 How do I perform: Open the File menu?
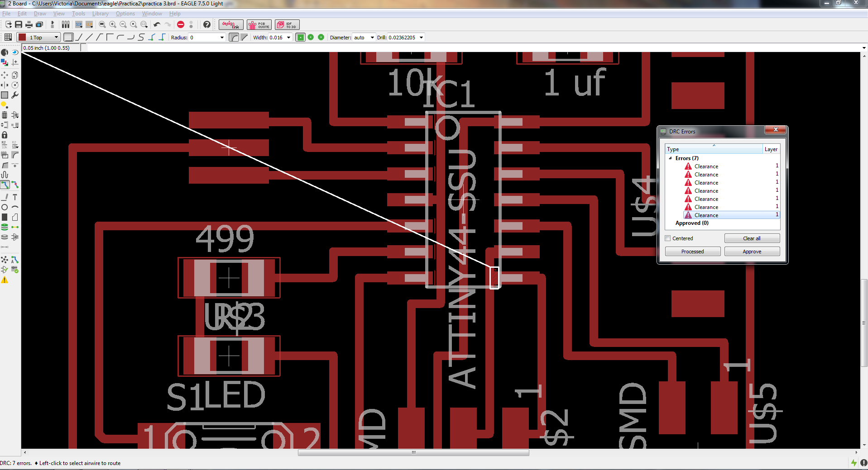tap(6, 14)
